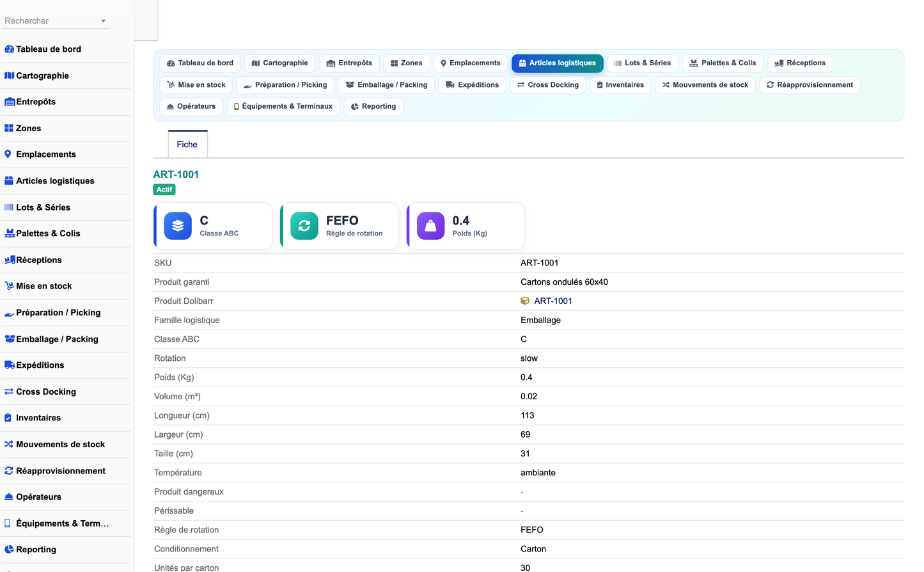Open the Rechercher dropdown arrow
The width and height of the screenshot is (924, 572).
pos(103,21)
